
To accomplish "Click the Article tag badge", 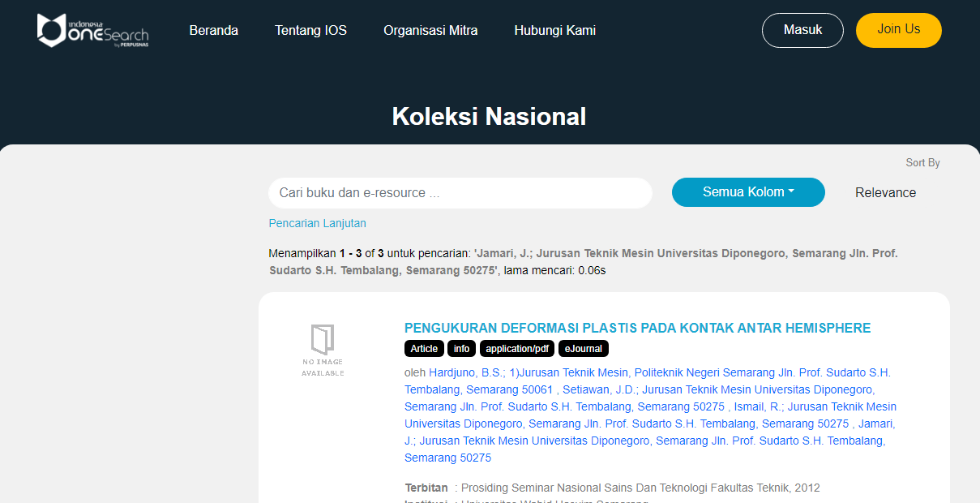I will pos(424,349).
